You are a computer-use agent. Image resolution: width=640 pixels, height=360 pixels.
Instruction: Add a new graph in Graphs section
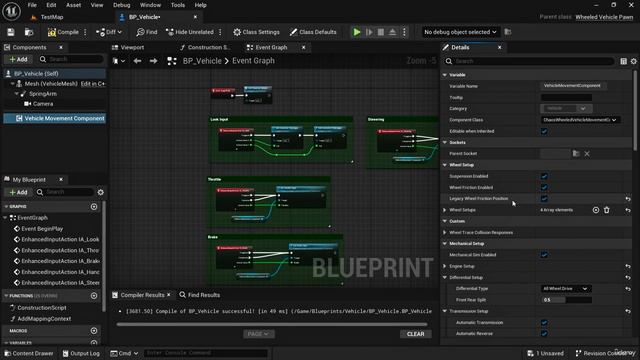(94, 207)
